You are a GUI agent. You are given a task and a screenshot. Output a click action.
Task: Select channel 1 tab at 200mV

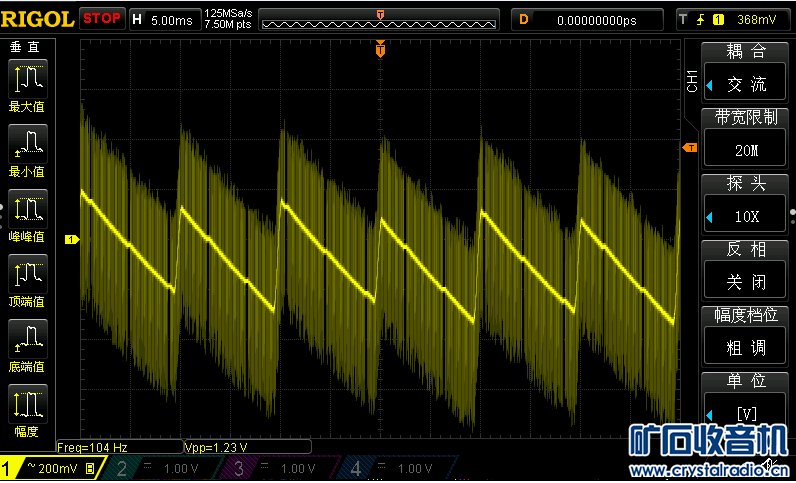tap(50, 468)
